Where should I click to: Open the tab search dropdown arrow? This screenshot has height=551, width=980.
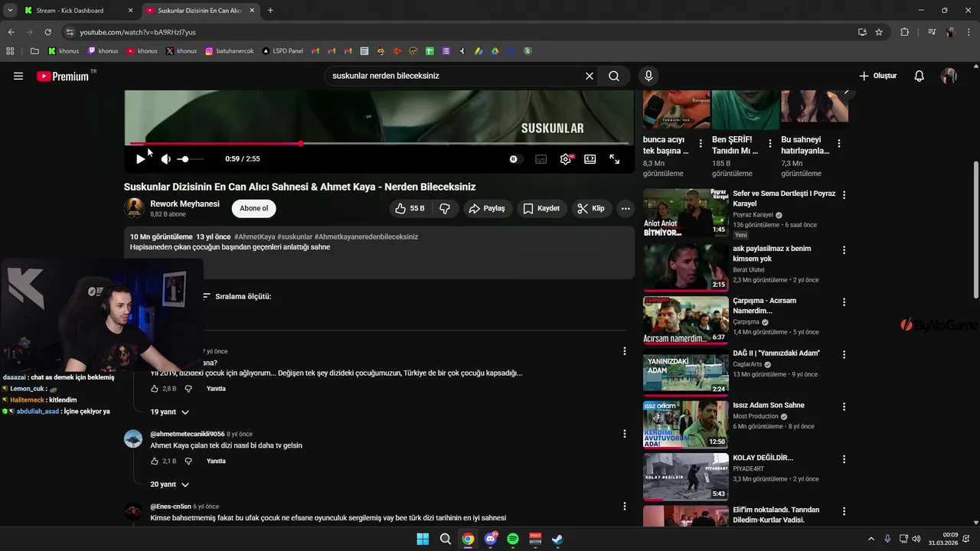(10, 11)
